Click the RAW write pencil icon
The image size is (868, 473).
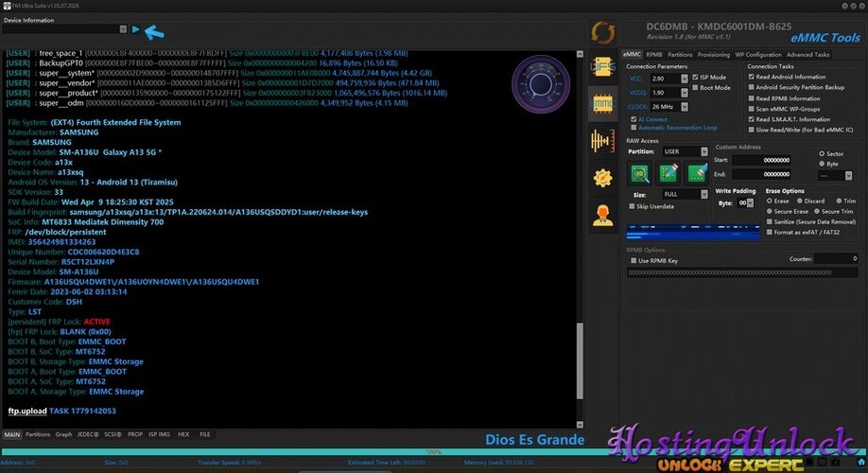click(x=668, y=173)
